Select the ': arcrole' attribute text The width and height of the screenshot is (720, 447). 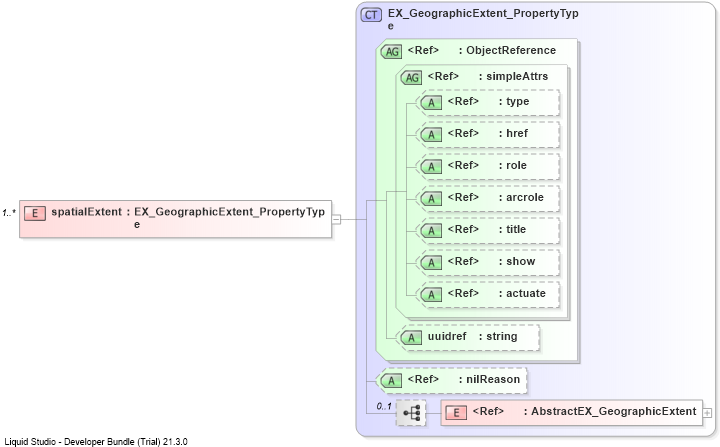tap(521, 198)
